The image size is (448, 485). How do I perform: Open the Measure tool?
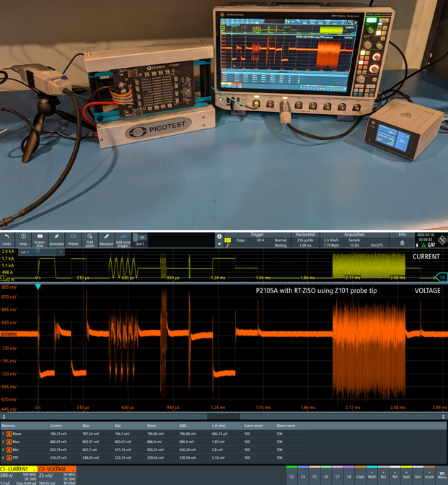coord(106,239)
